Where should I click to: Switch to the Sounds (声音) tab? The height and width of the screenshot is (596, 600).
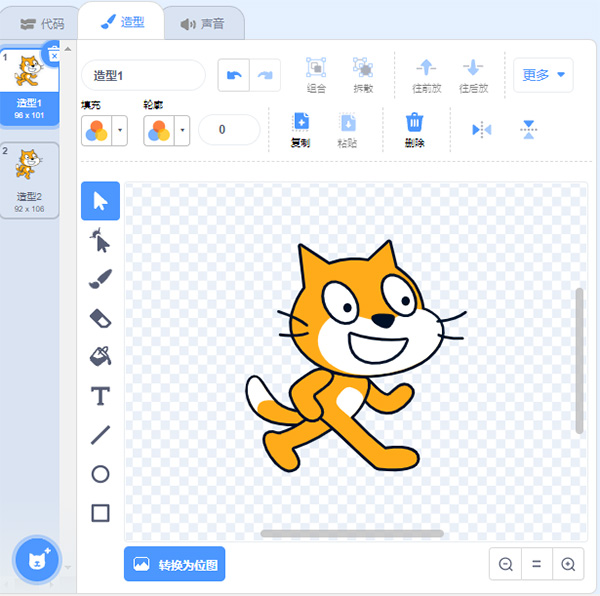[202, 24]
